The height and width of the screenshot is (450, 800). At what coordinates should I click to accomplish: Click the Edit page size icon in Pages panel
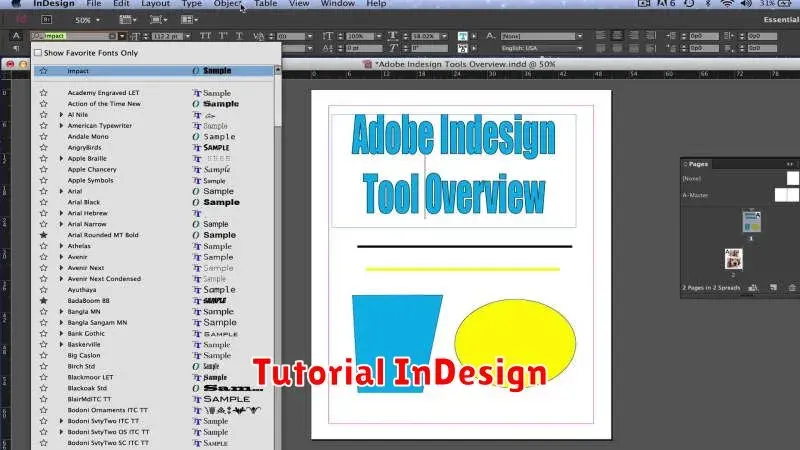pyautogui.click(x=753, y=288)
